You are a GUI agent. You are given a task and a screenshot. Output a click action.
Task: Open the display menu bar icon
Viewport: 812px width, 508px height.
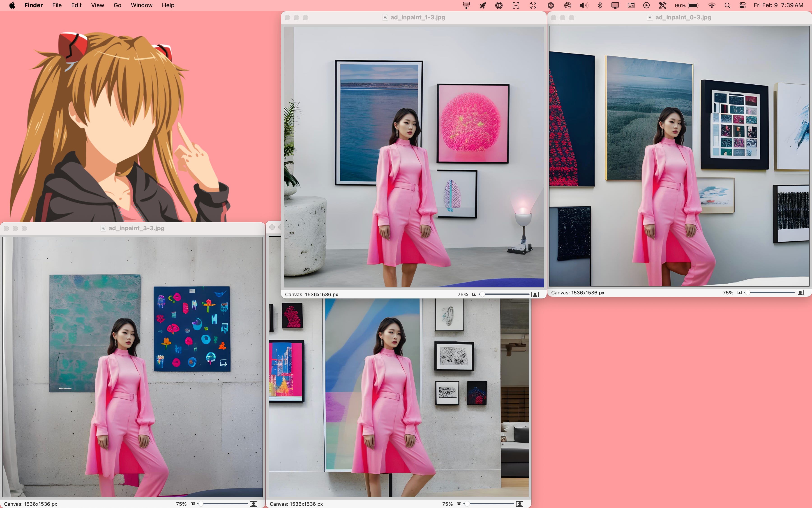point(615,5)
